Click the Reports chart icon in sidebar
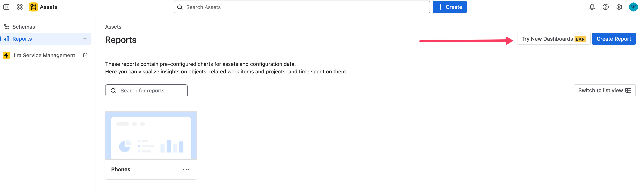Viewport: 644px width, 195px height. tap(7, 39)
